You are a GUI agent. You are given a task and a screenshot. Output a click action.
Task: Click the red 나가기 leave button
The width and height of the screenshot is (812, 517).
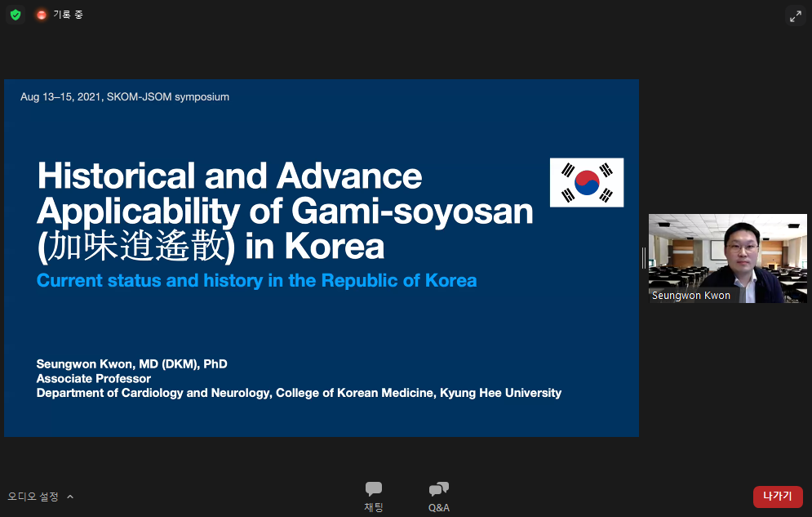pos(777,496)
